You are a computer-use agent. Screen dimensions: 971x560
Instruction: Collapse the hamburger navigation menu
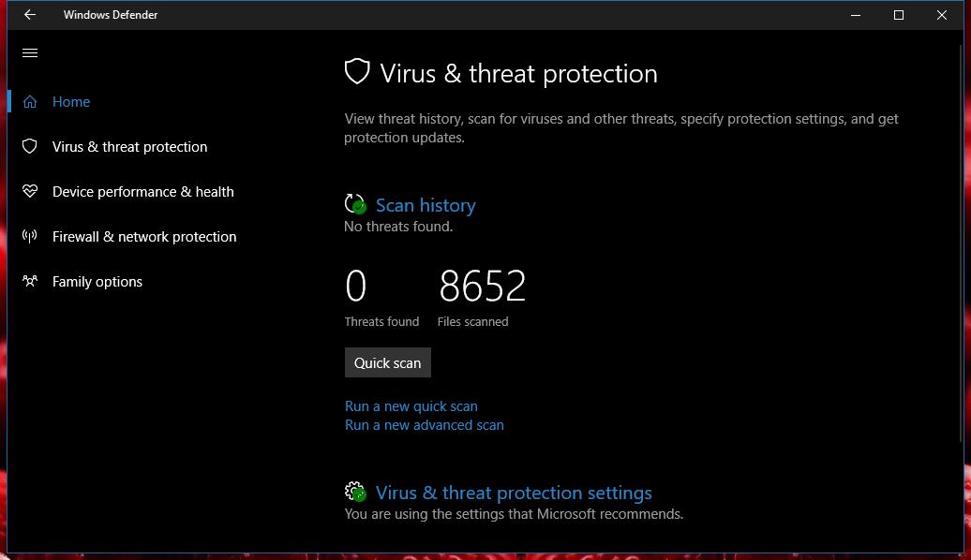click(30, 53)
